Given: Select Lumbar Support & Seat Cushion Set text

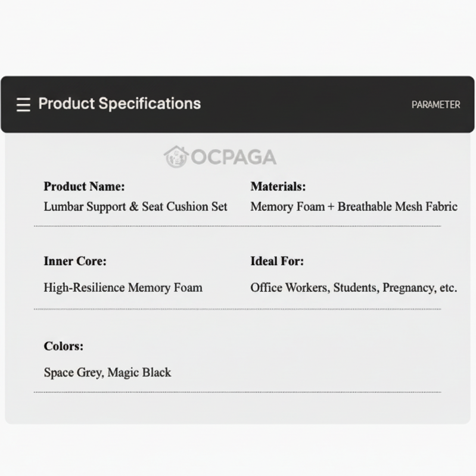Looking at the screenshot, I should point(135,207).
